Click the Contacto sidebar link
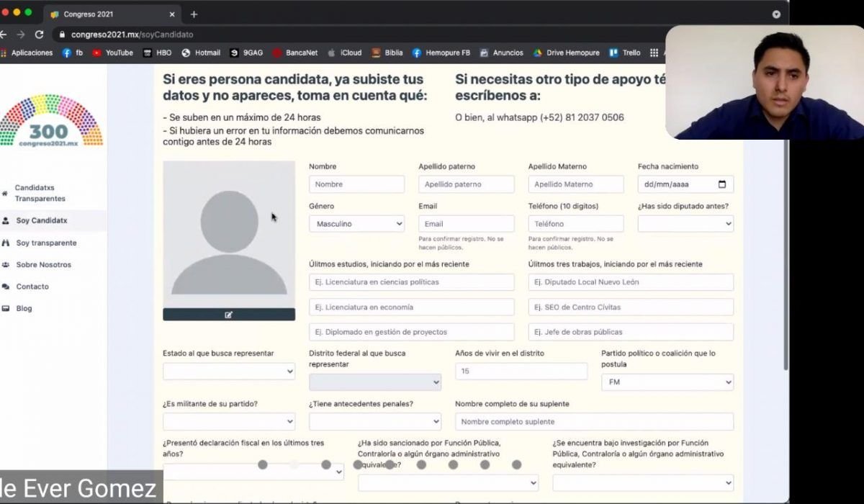The width and height of the screenshot is (864, 504). 32,287
